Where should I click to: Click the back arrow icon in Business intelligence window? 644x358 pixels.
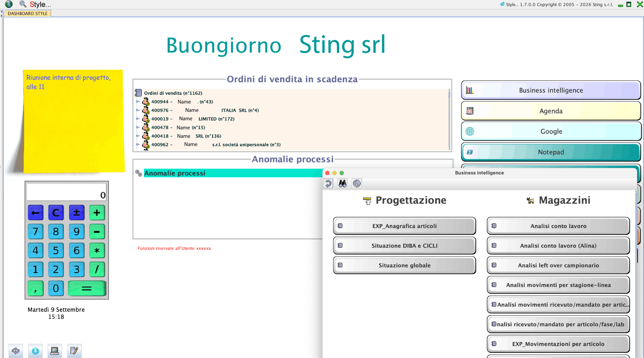click(x=328, y=184)
